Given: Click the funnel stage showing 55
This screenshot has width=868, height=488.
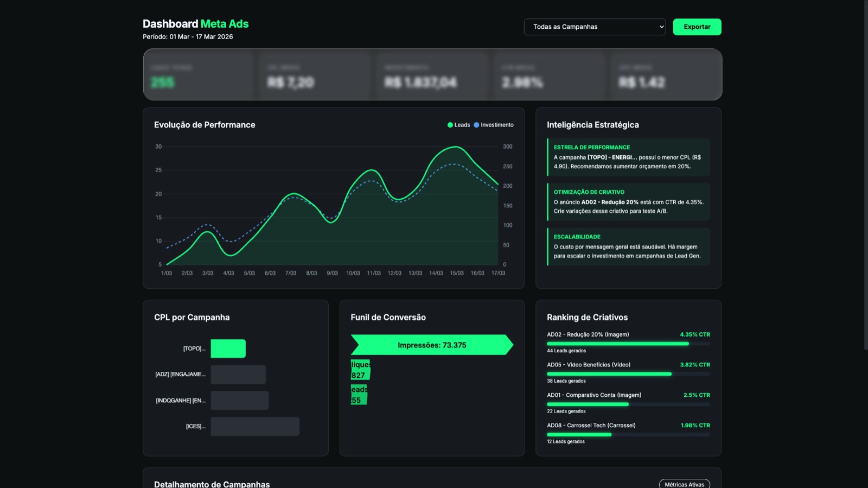Looking at the screenshot, I should coord(359,395).
